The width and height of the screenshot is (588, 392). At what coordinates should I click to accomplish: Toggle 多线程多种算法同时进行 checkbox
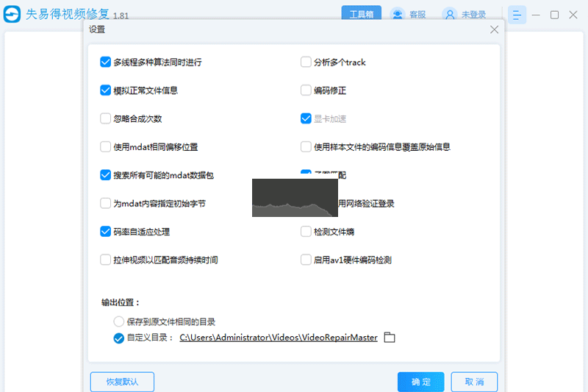tap(105, 62)
